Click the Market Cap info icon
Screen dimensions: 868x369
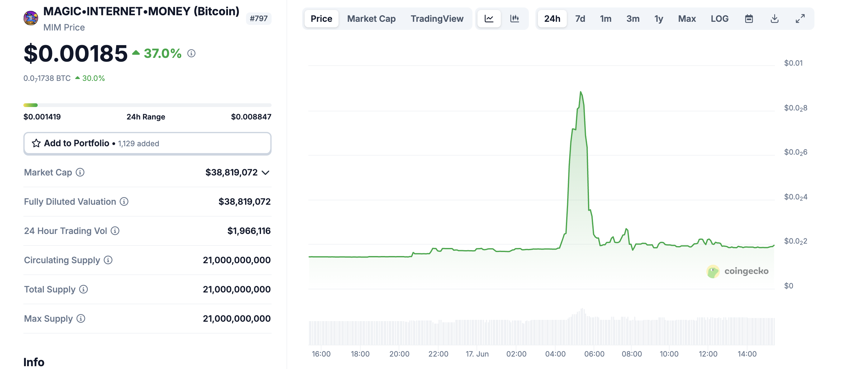tap(80, 172)
